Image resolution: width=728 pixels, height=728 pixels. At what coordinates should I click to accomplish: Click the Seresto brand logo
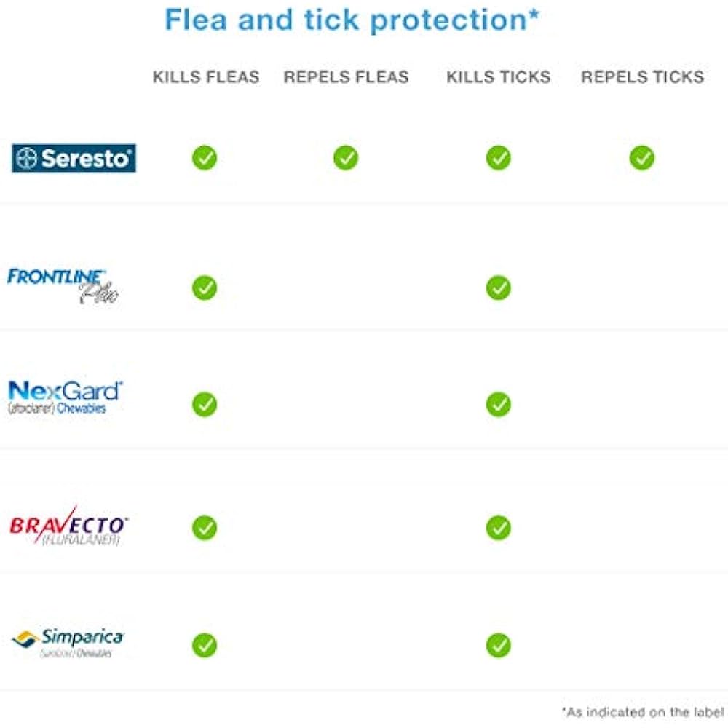[x=74, y=158]
